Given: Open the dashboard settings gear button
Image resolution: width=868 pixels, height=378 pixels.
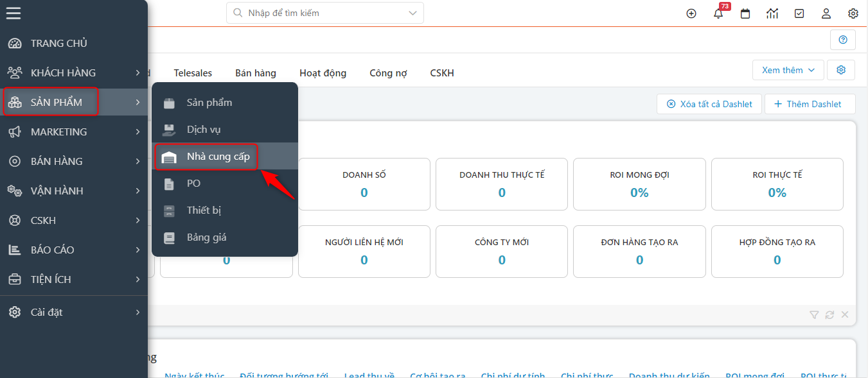Looking at the screenshot, I should [x=841, y=70].
